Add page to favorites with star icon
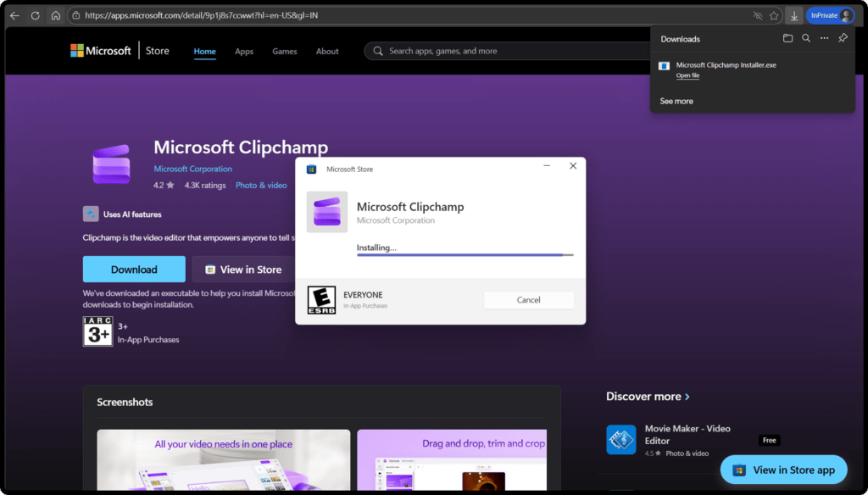 point(773,14)
